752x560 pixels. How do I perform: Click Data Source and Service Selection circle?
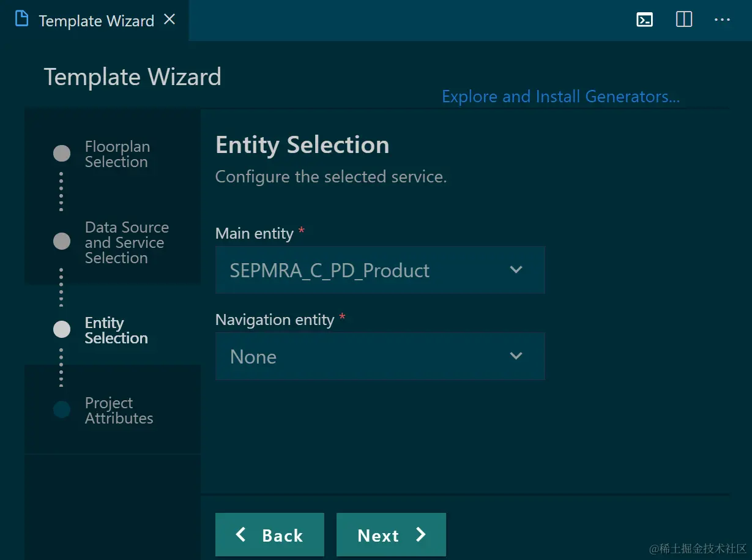pyautogui.click(x=62, y=241)
